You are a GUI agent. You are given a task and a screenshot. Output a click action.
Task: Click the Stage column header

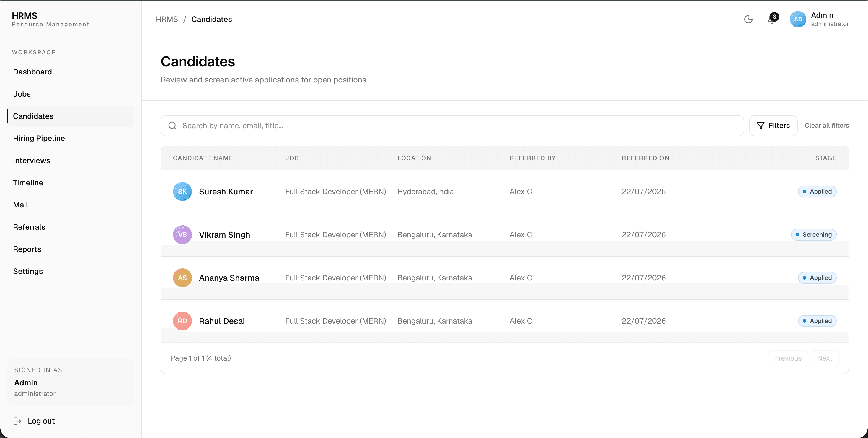click(825, 158)
